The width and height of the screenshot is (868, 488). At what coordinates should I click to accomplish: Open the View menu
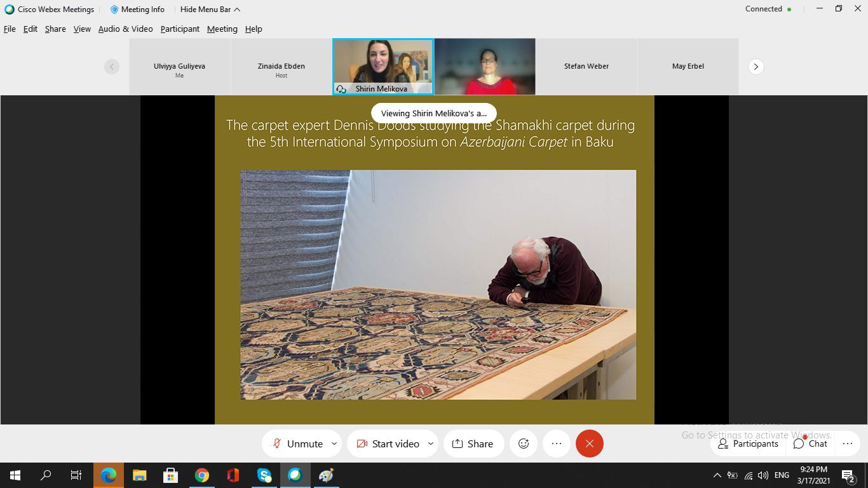pyautogui.click(x=82, y=29)
